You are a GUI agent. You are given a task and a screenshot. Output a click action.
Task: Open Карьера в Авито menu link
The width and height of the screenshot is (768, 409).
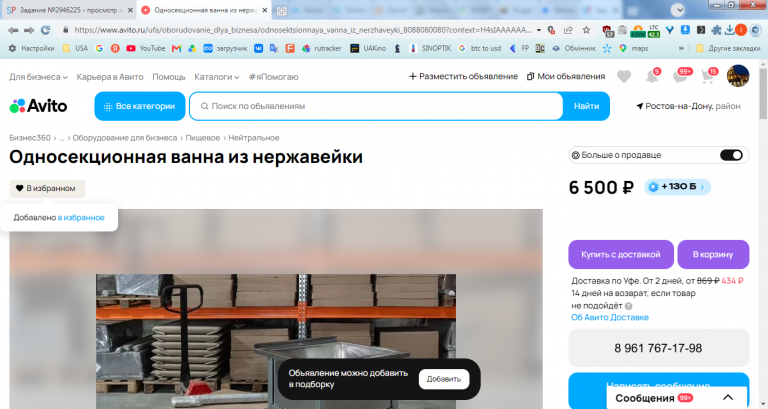110,77
